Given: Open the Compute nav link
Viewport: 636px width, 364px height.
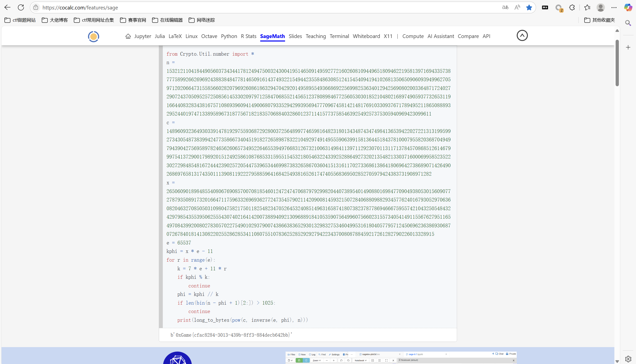Looking at the screenshot, I should tap(413, 36).
